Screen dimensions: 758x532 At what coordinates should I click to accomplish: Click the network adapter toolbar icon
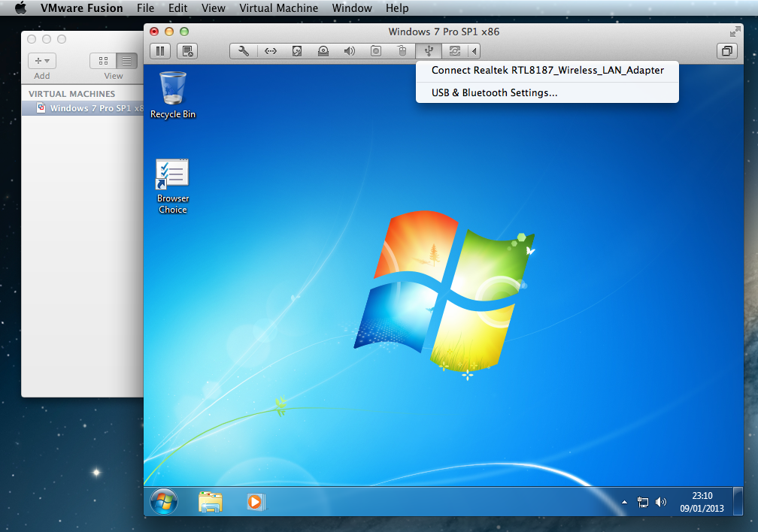click(271, 51)
